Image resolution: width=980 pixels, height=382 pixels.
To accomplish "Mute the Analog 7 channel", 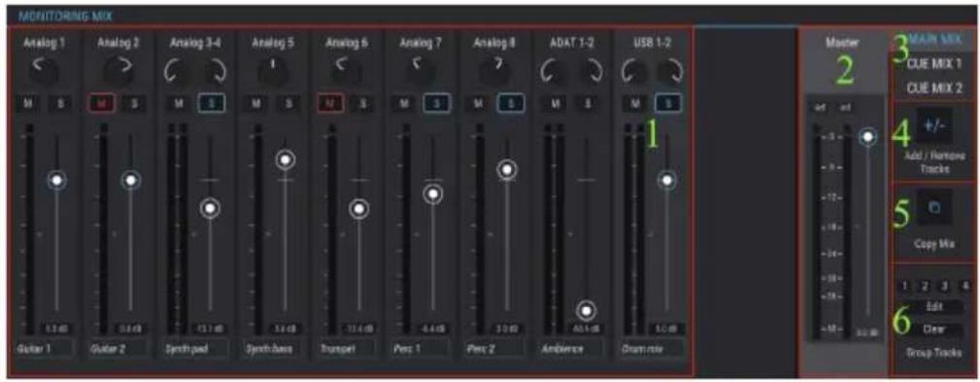I will 404,103.
